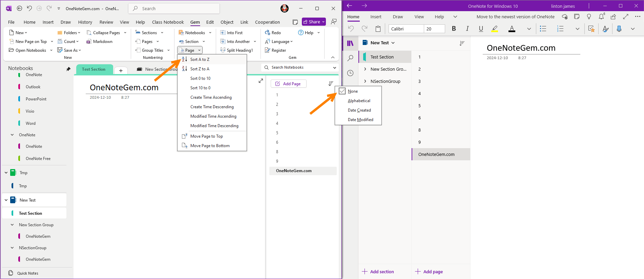
Task: Open the Notebooks dropdown in Gem ribbon
Action: click(195, 32)
